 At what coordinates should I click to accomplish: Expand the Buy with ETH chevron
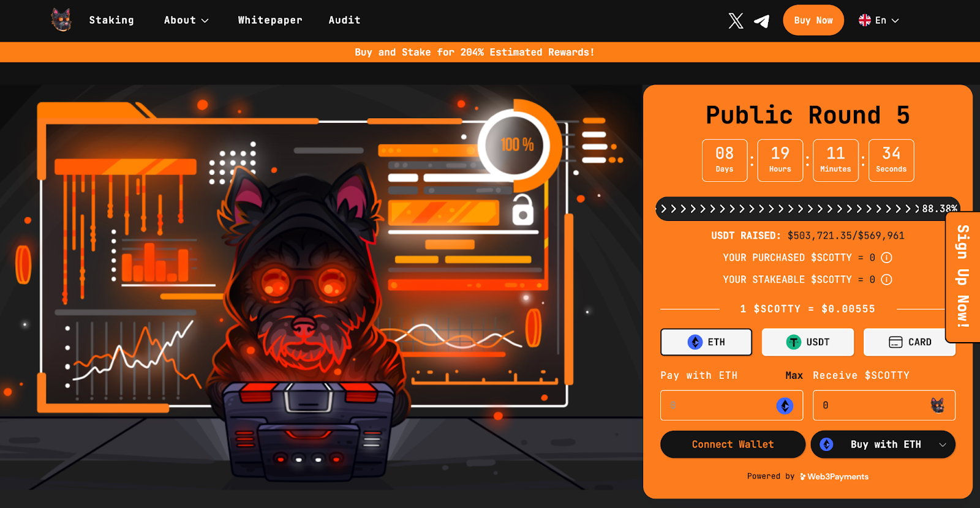pyautogui.click(x=943, y=445)
